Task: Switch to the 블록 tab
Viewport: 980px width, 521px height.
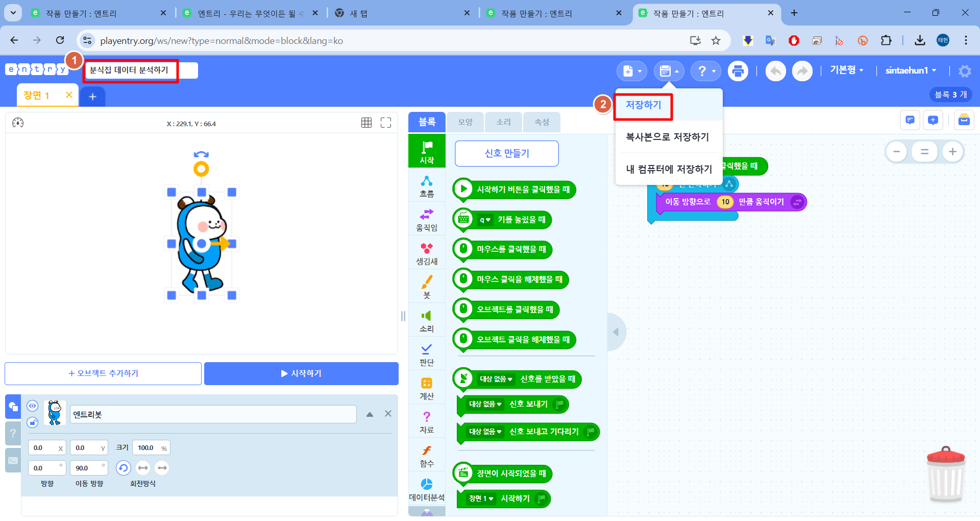Action: pyautogui.click(x=427, y=122)
